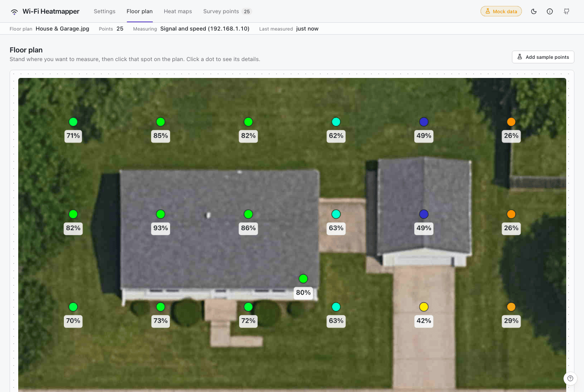Open the GitHub repository icon
Screen dimensions: 584x392
(x=567, y=11)
